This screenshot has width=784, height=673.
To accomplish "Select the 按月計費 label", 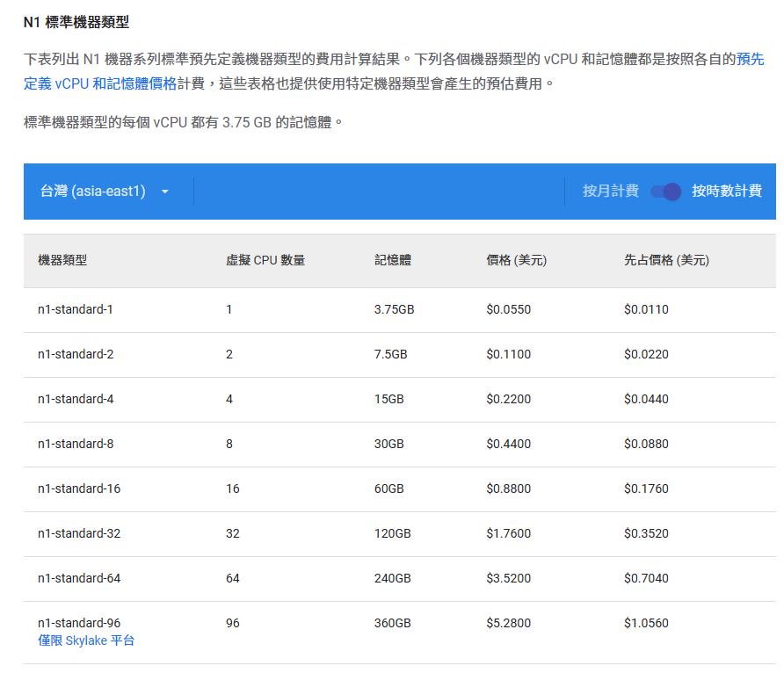I will click(610, 192).
